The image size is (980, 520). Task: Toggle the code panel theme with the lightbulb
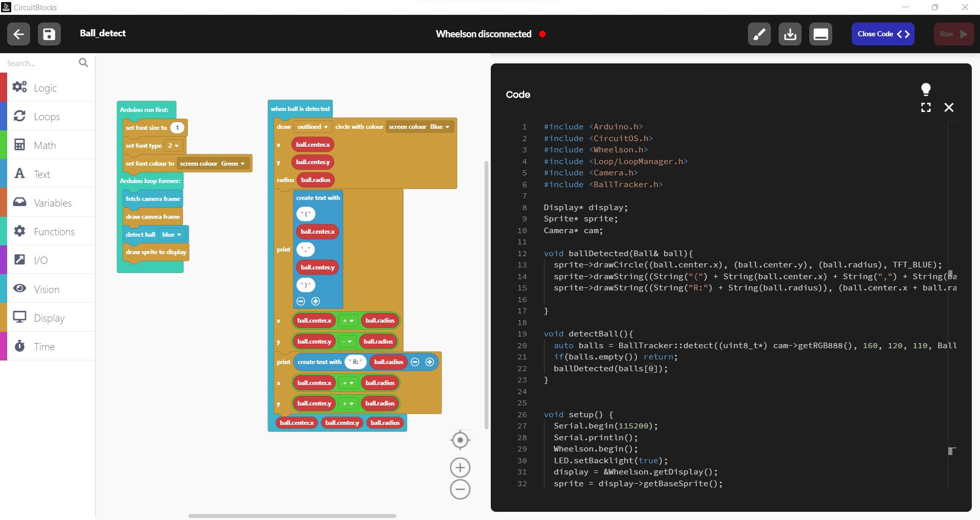[926, 89]
